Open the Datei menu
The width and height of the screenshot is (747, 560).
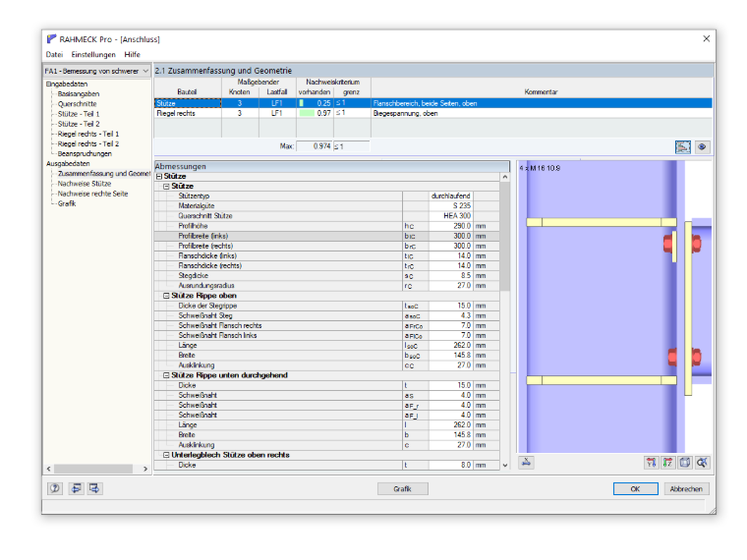click(x=54, y=54)
